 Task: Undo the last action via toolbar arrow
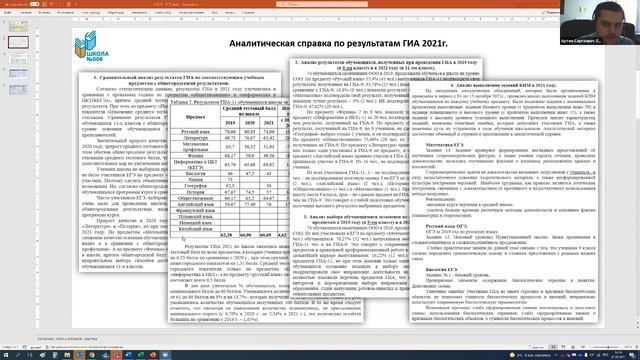click(52, 4)
